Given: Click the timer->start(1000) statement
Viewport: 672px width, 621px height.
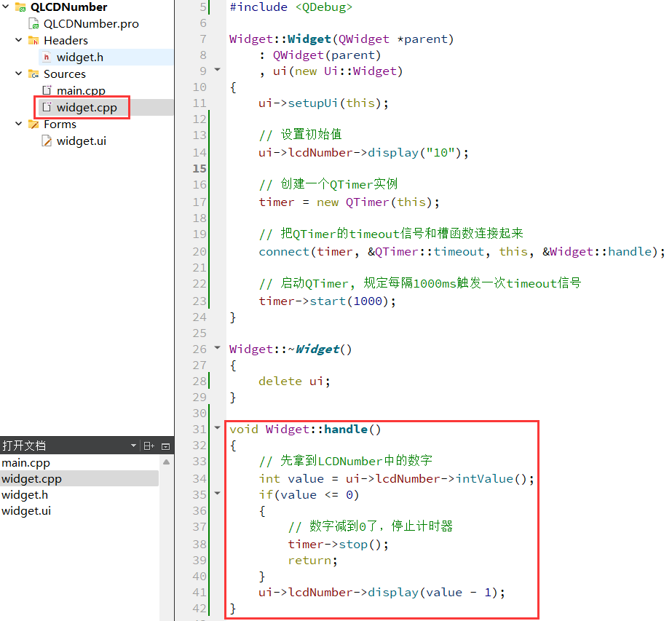Looking at the screenshot, I should click(x=327, y=301).
